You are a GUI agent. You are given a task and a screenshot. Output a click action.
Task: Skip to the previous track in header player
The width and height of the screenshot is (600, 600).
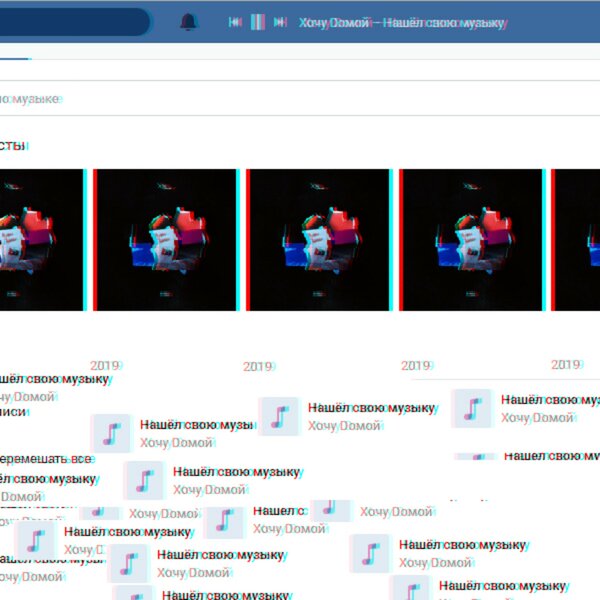234,22
